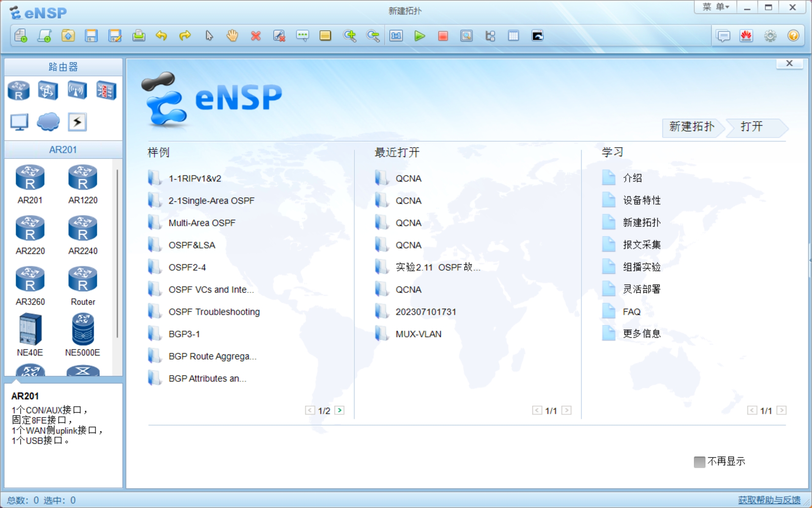812x508 pixels.
Task: Click the open CLI console icon
Action: tap(538, 36)
